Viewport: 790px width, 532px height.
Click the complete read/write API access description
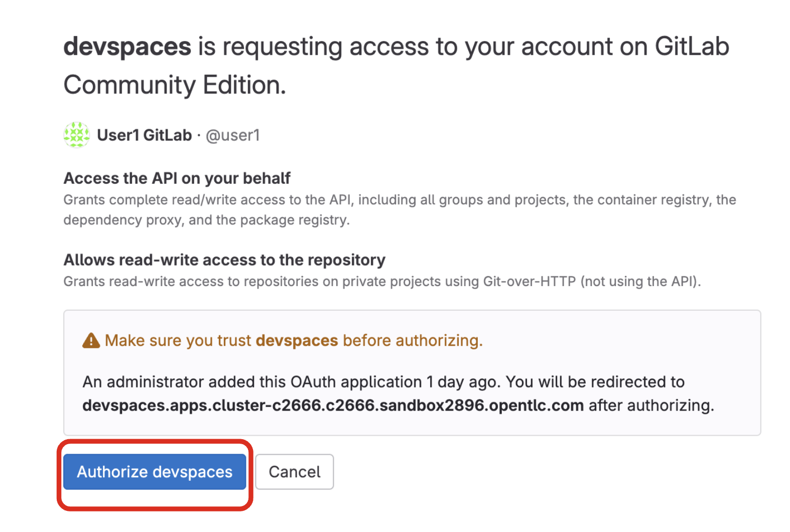click(x=399, y=200)
